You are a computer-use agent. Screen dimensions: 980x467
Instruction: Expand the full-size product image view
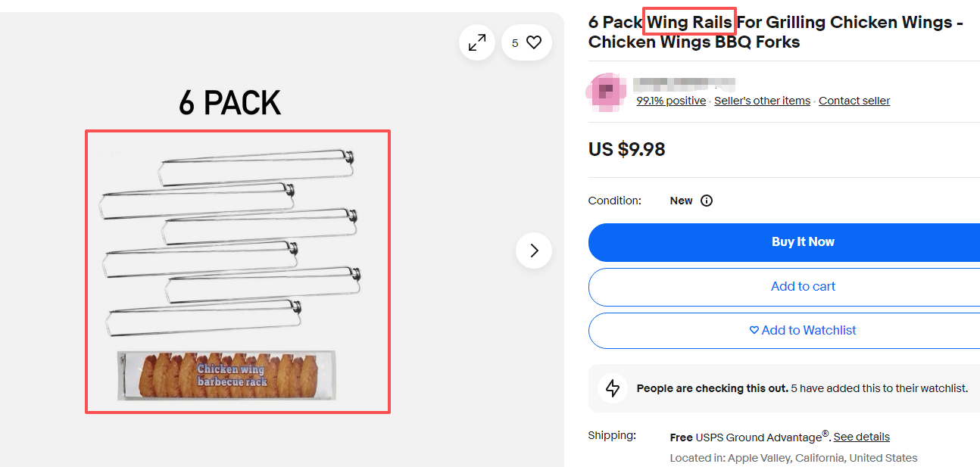point(476,42)
